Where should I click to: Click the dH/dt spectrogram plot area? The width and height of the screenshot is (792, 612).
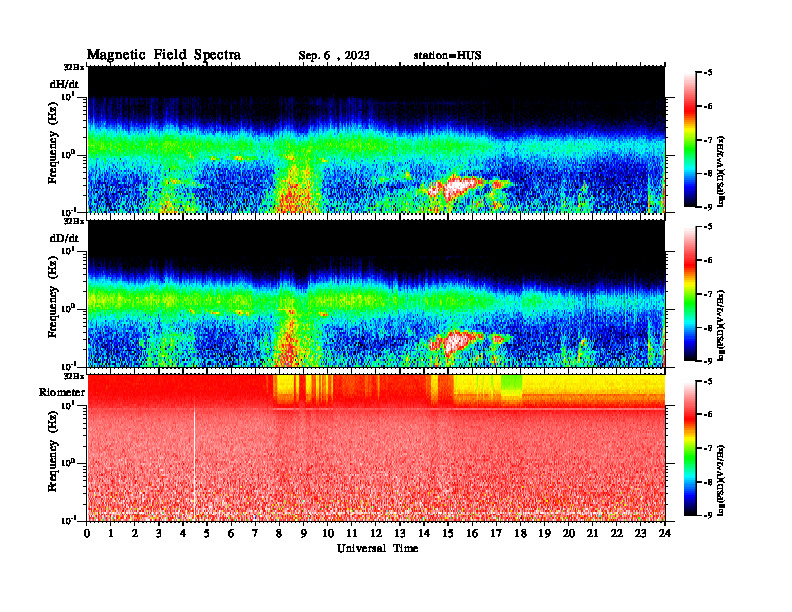[x=376, y=139]
